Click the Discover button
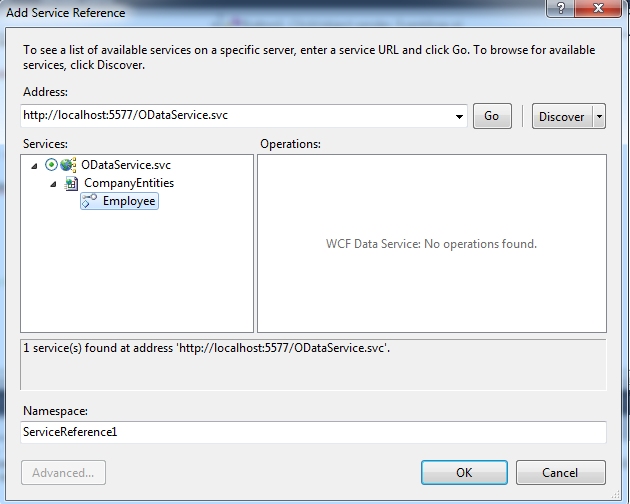The height and width of the screenshot is (504, 630). click(x=562, y=116)
